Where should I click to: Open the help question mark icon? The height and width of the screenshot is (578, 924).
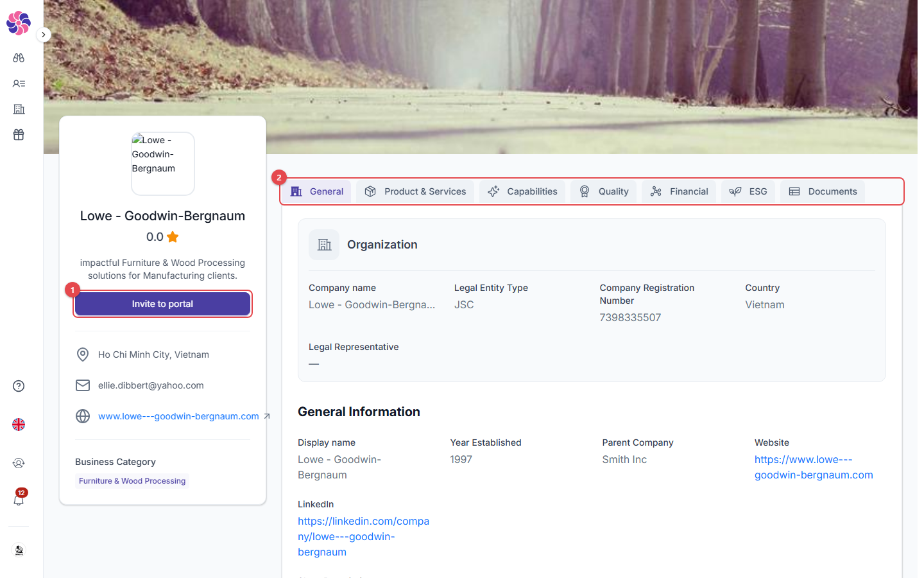[19, 386]
